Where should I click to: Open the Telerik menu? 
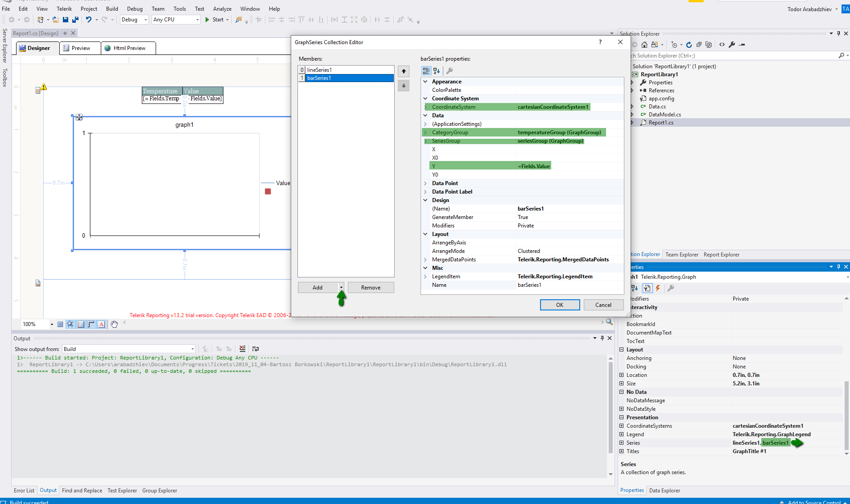coord(64,9)
